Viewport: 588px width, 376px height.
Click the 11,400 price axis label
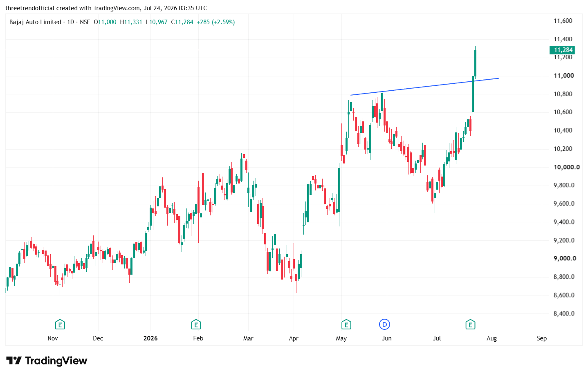pos(563,39)
